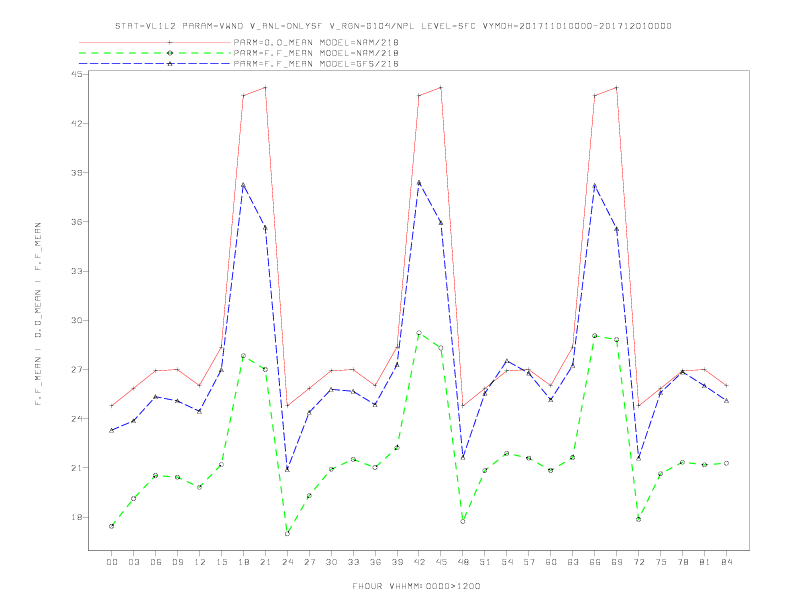Click x-axis forecast hour label 36

375,562
